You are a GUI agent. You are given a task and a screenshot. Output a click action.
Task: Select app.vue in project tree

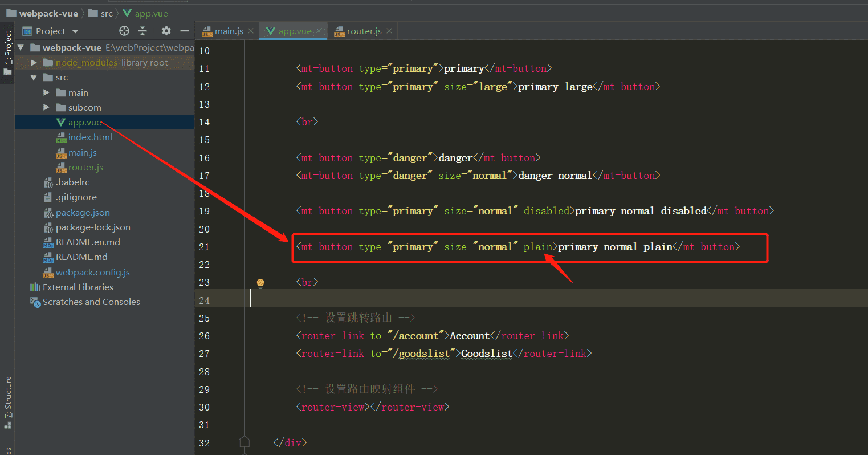85,122
